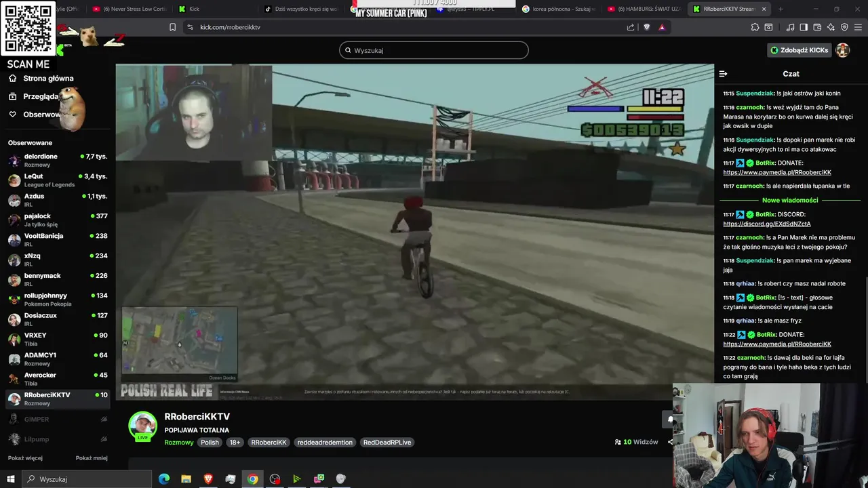
Task: Open Brave Rewards triangle icon
Action: (x=662, y=27)
